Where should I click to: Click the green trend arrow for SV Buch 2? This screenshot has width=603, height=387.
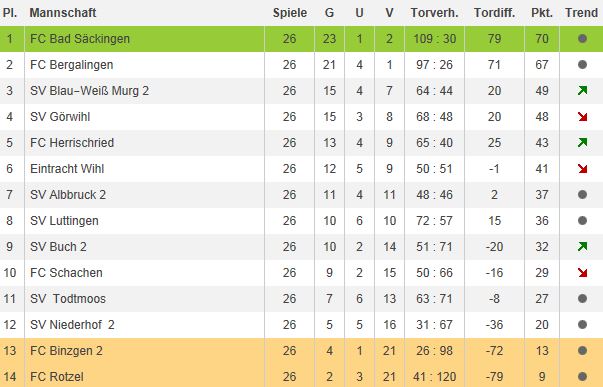click(582, 247)
